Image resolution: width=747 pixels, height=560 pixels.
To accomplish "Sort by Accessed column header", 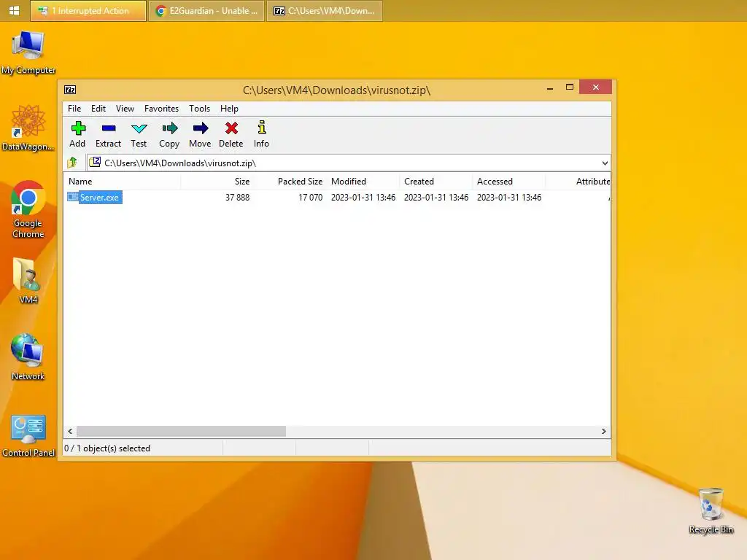I will pos(509,182).
